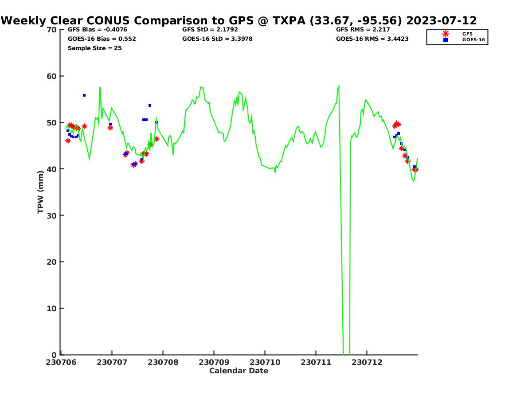Image resolution: width=532 pixels, height=399 pixels.
Task: Select the 'GFS Bias = -0.4076' text
Action: tap(98, 30)
